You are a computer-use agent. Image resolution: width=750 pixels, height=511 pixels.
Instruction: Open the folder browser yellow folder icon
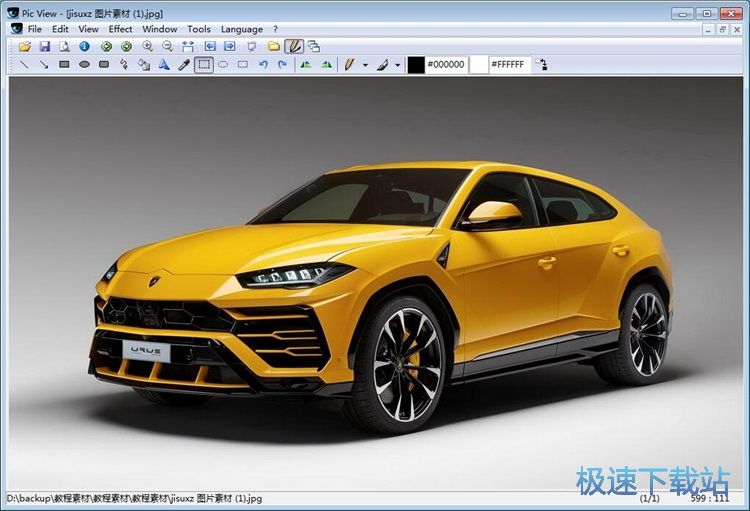[x=274, y=46]
